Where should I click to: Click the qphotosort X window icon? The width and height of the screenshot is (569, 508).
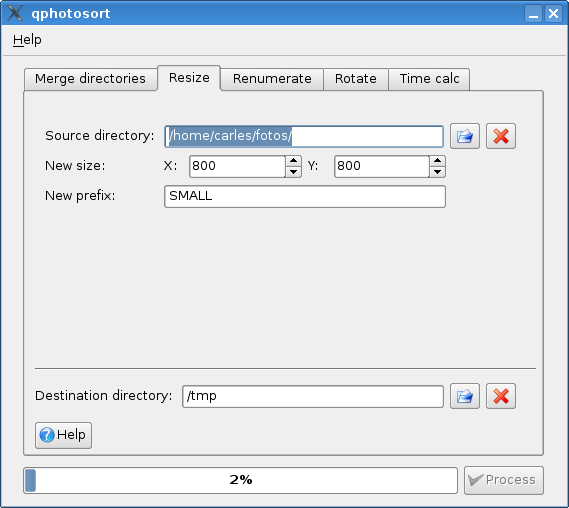click(15, 13)
